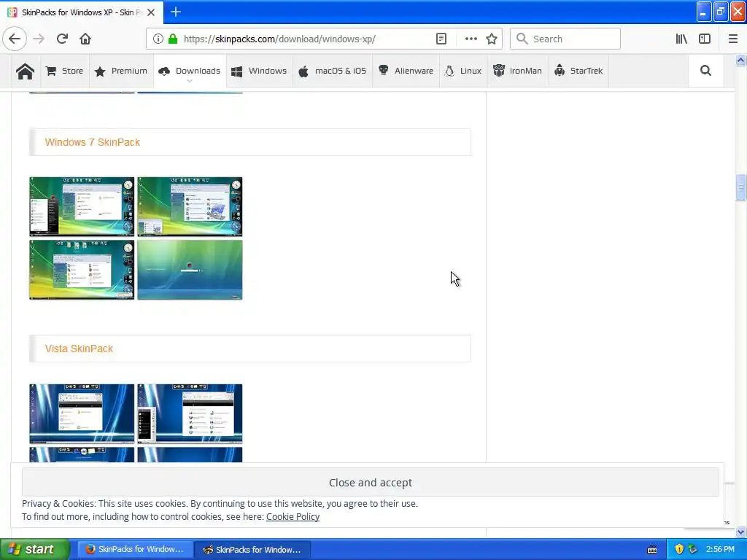View Windows 7 SkinPack top-right screenshot
The image size is (747, 560).
click(x=190, y=206)
